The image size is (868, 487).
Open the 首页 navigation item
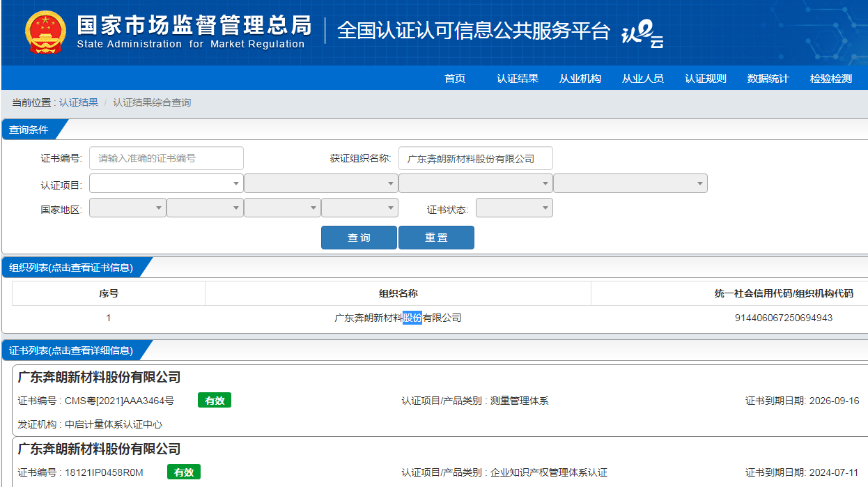click(455, 78)
